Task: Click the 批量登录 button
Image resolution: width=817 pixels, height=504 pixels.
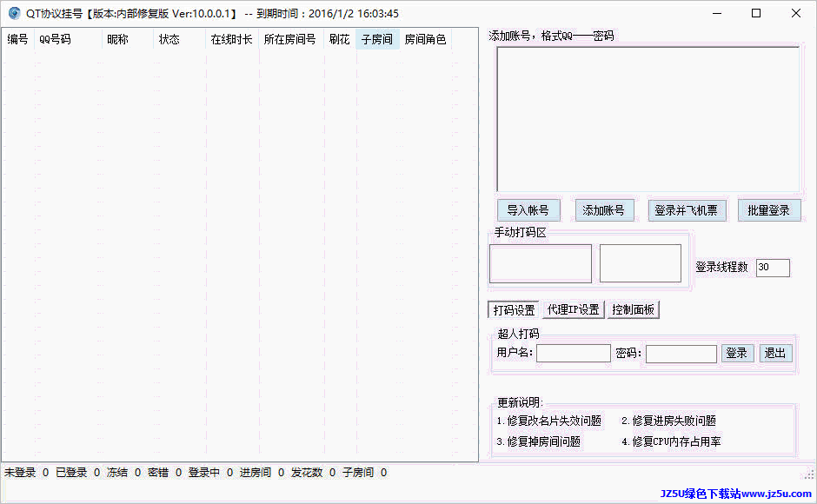Action: coord(769,210)
